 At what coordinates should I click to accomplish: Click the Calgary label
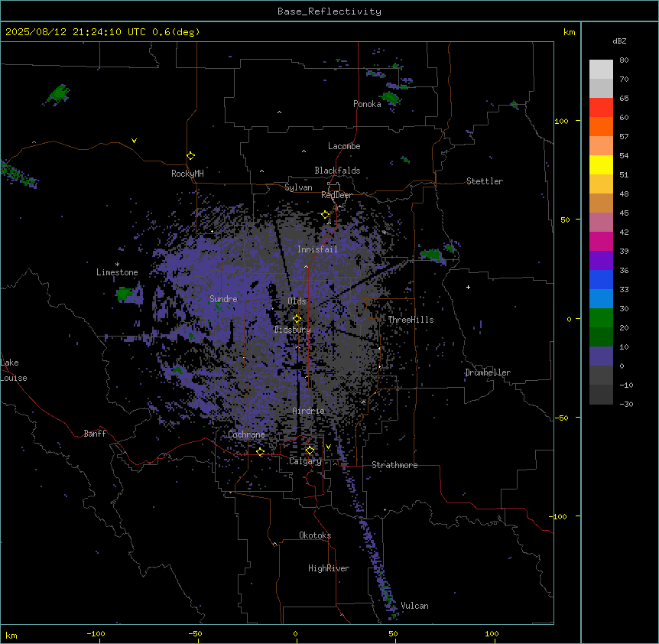(306, 461)
